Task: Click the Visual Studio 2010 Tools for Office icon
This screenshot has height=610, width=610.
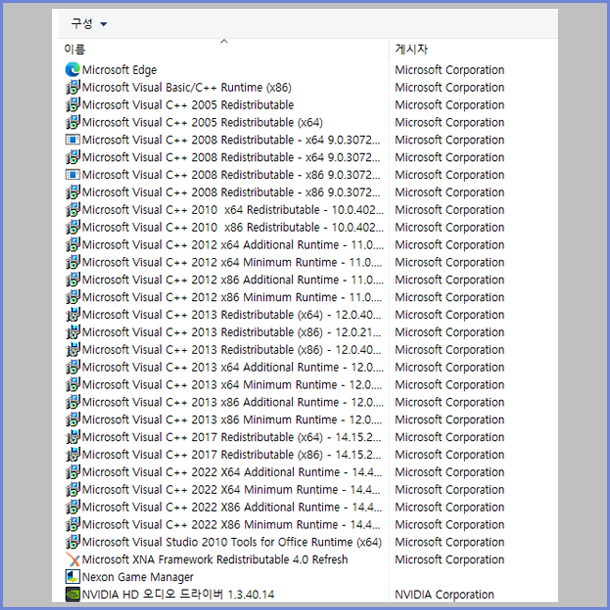Action: [x=73, y=542]
